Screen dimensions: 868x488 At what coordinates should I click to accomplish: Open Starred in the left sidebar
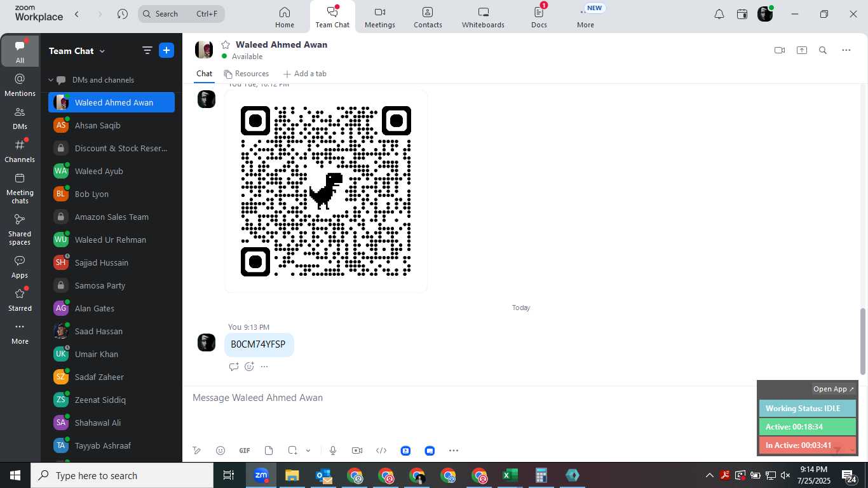[20, 300]
